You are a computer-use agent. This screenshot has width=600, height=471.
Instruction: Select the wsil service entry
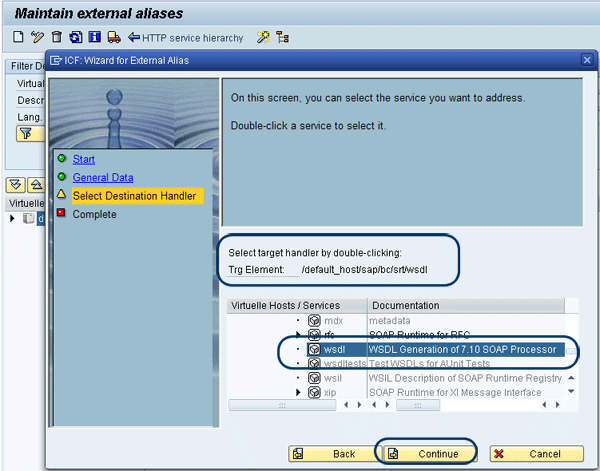click(x=333, y=378)
